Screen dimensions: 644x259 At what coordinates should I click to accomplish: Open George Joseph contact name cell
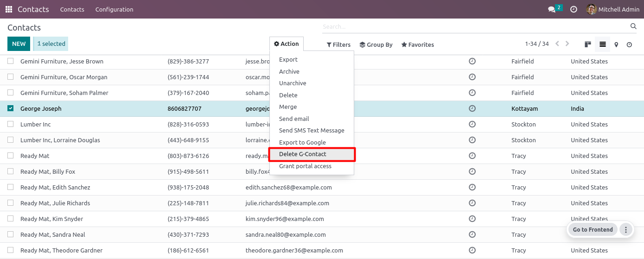41,109
